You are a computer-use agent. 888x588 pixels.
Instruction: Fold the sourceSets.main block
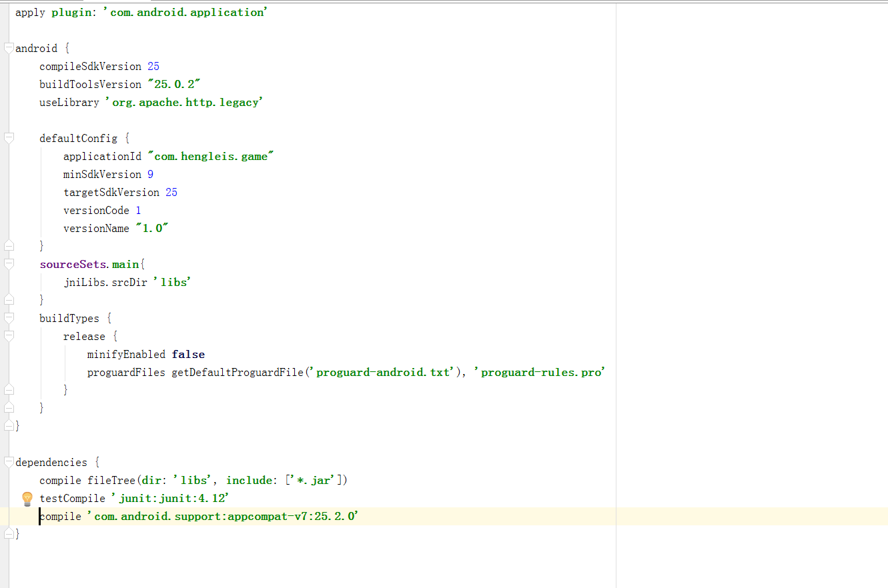(x=8, y=264)
